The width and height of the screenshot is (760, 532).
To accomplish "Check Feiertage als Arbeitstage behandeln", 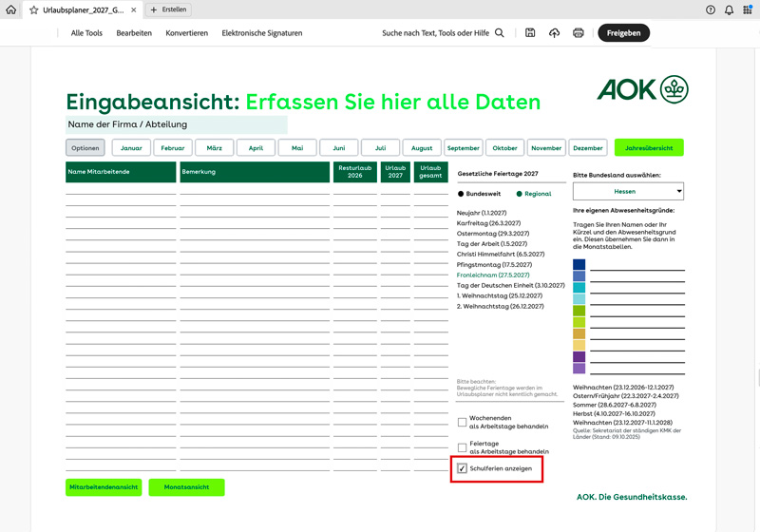I will click(x=463, y=446).
